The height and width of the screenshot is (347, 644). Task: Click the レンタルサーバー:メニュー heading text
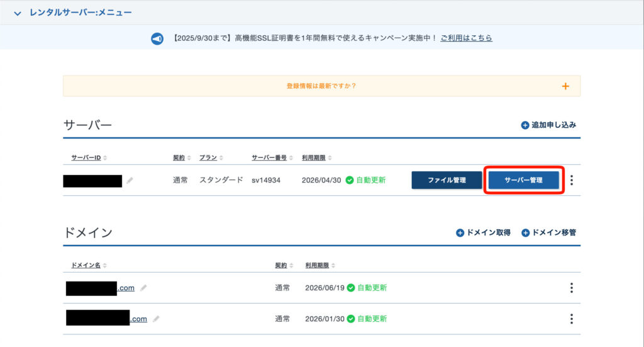click(x=80, y=13)
